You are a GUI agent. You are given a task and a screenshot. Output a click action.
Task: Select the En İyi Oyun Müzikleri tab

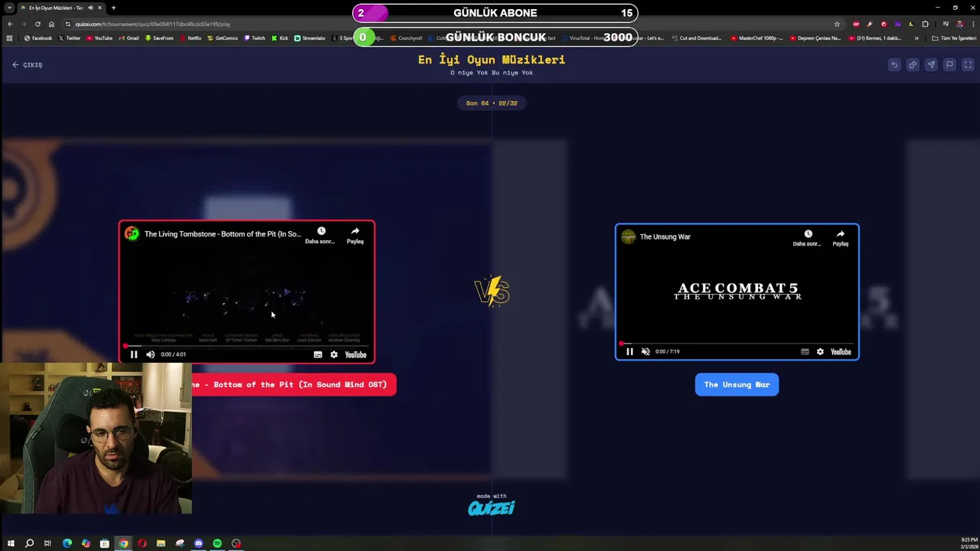[62, 8]
